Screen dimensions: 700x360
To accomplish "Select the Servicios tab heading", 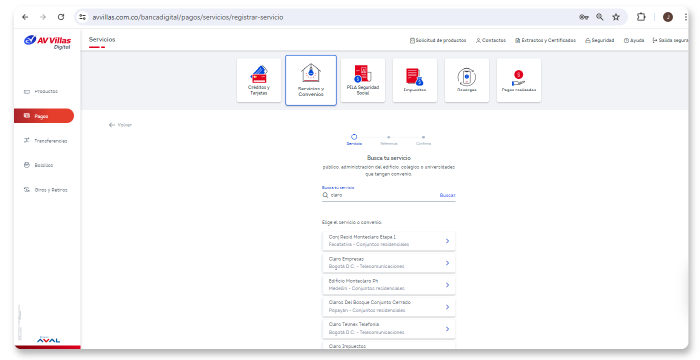I will pos(102,40).
